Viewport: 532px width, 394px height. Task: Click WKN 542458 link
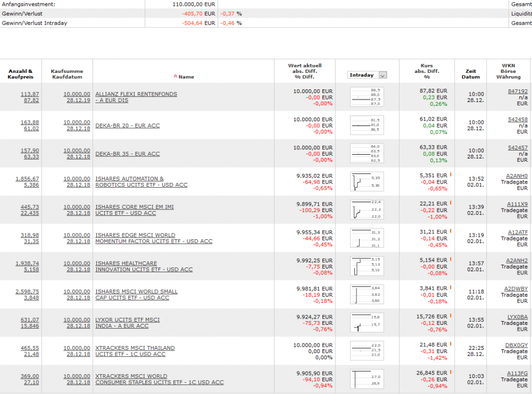tap(518, 119)
